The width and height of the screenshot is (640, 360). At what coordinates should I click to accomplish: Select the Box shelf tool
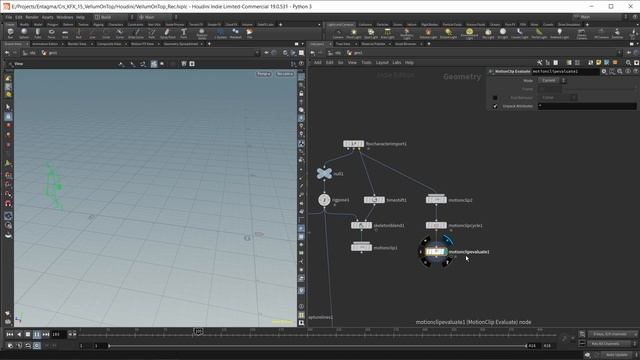point(11,33)
